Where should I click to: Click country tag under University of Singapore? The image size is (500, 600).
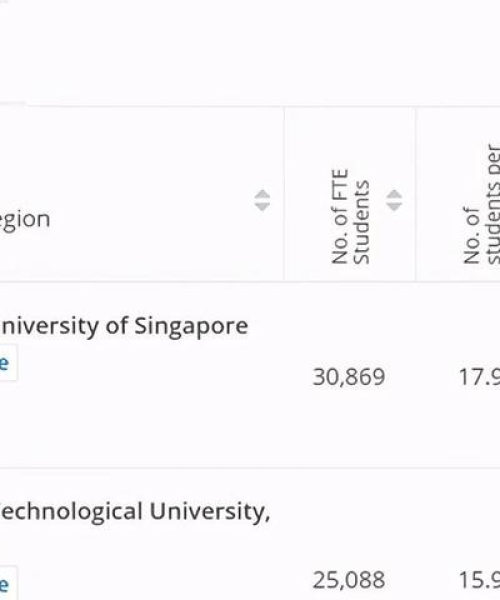tap(8, 363)
